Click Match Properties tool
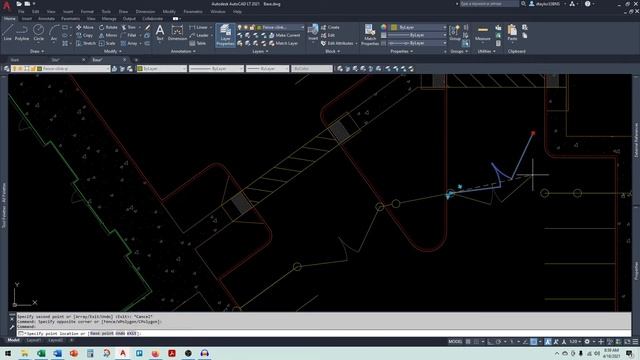The height and width of the screenshot is (360, 640). pos(370,35)
